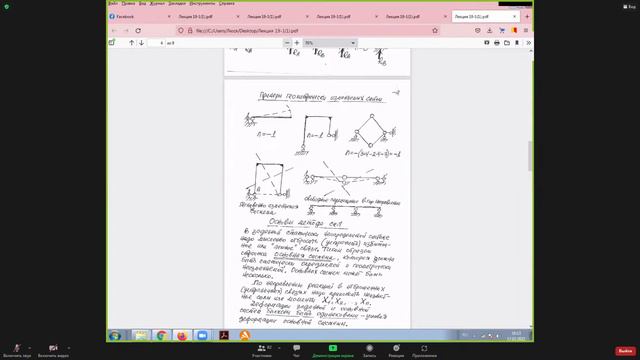
Task: Expand video options arrow beside camera
Action: pyautogui.click(x=69, y=348)
